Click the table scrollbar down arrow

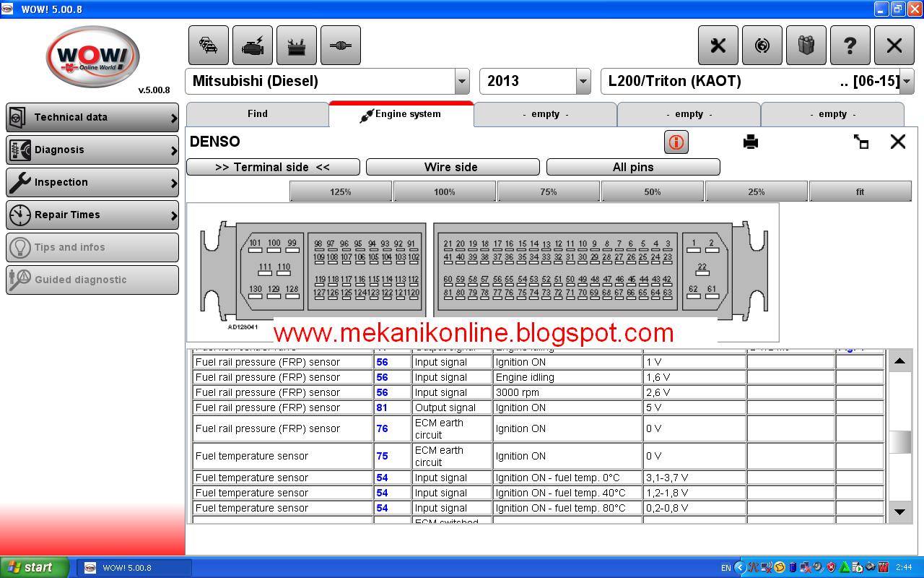coord(899,512)
